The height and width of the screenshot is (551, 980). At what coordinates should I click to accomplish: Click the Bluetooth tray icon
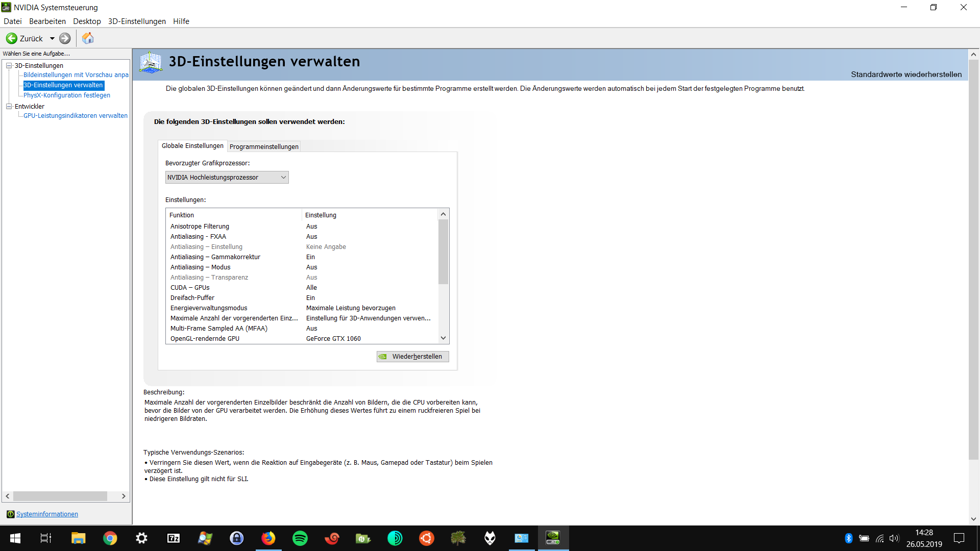tap(848, 538)
